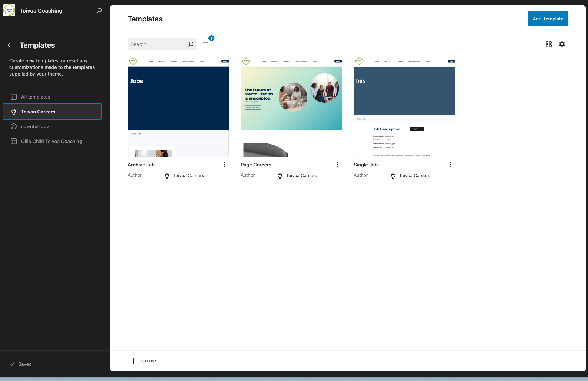Screen dimensions: 588x381
Task: Open the grid layout switcher icon
Action: coord(549,44)
